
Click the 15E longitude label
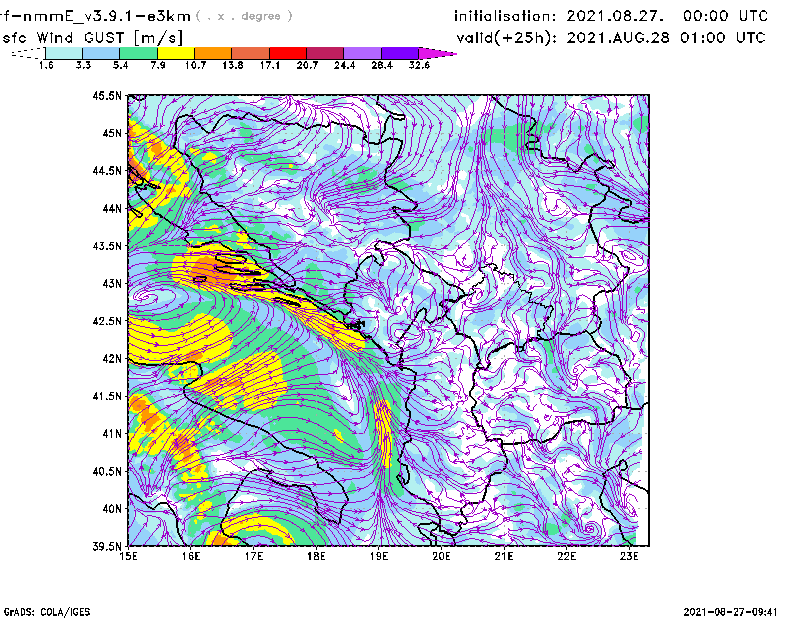129,556
